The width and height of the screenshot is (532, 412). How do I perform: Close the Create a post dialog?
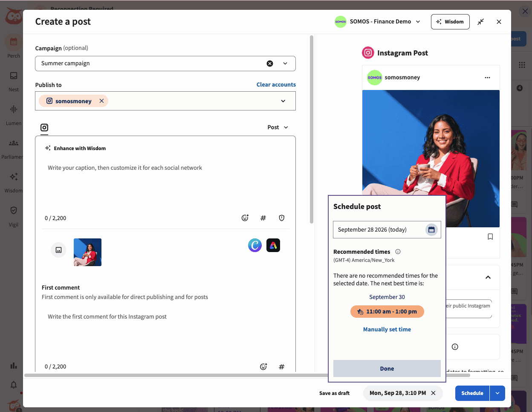click(499, 22)
